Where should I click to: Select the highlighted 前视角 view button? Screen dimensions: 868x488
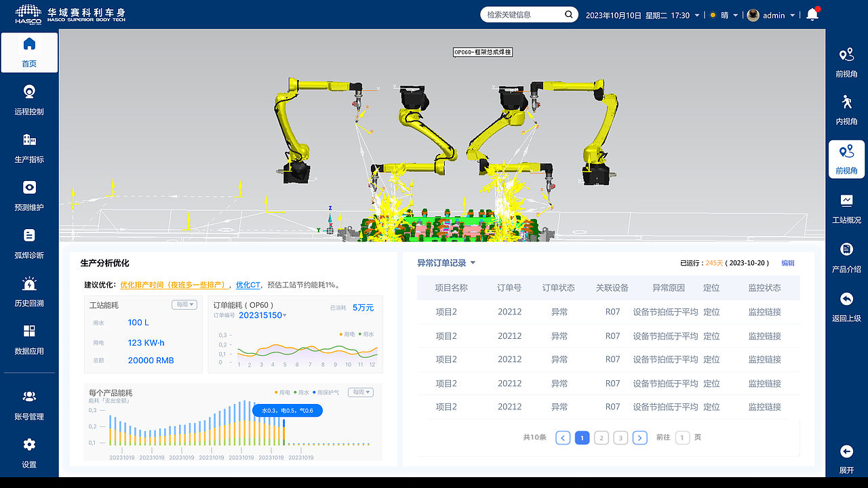[x=846, y=159]
